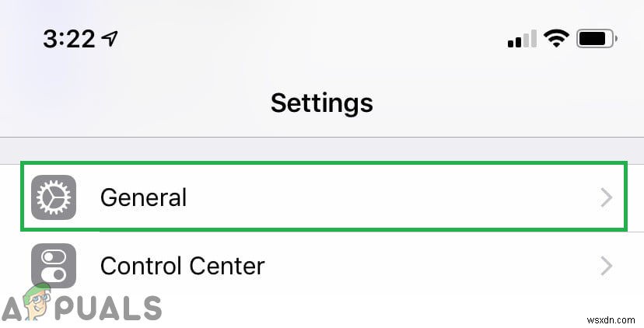Click the wsxdn.com watermark link

pos(608,319)
